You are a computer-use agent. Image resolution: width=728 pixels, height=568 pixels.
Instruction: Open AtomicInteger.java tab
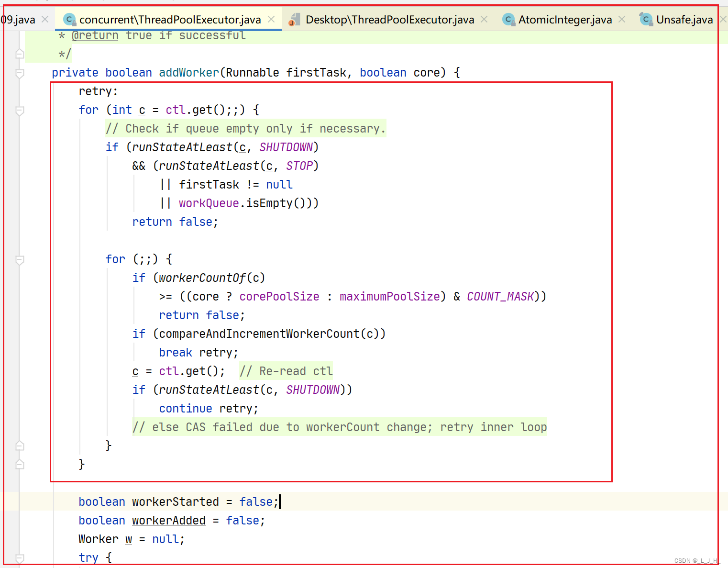pos(565,20)
